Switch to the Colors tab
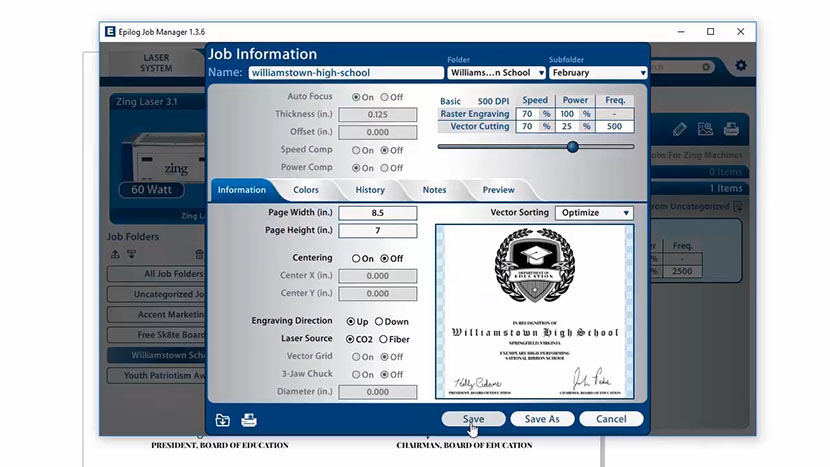The image size is (830, 467). [x=306, y=190]
